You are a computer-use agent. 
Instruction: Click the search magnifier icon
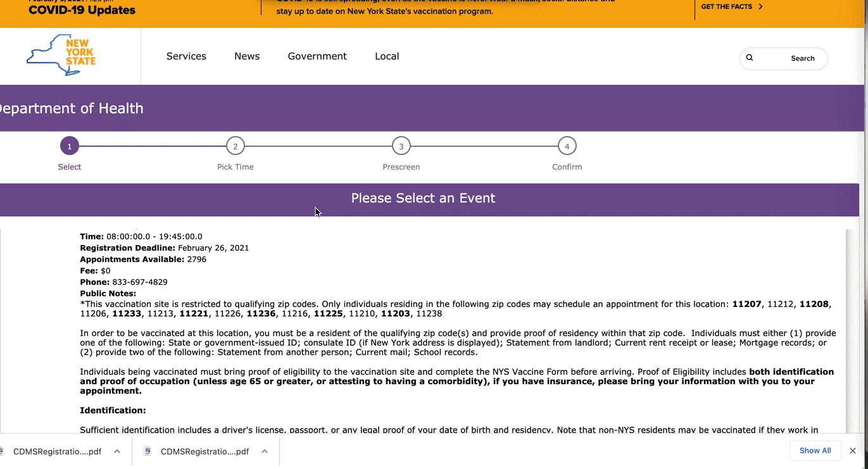(750, 58)
